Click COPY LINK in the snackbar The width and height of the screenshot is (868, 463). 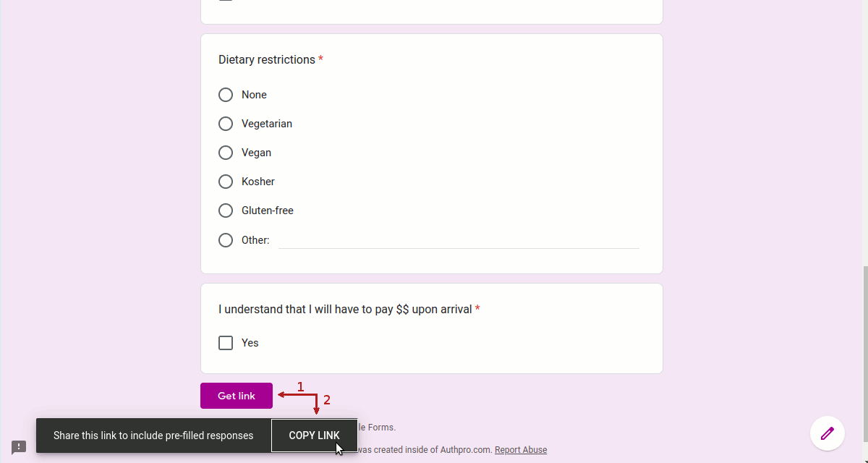314,436
